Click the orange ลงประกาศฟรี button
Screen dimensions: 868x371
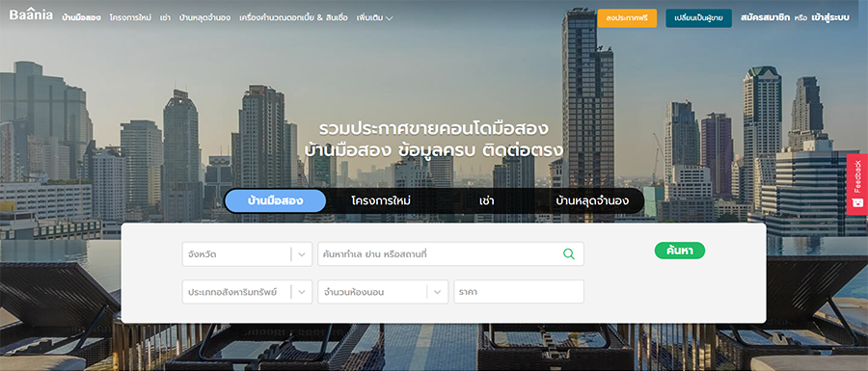pos(627,18)
